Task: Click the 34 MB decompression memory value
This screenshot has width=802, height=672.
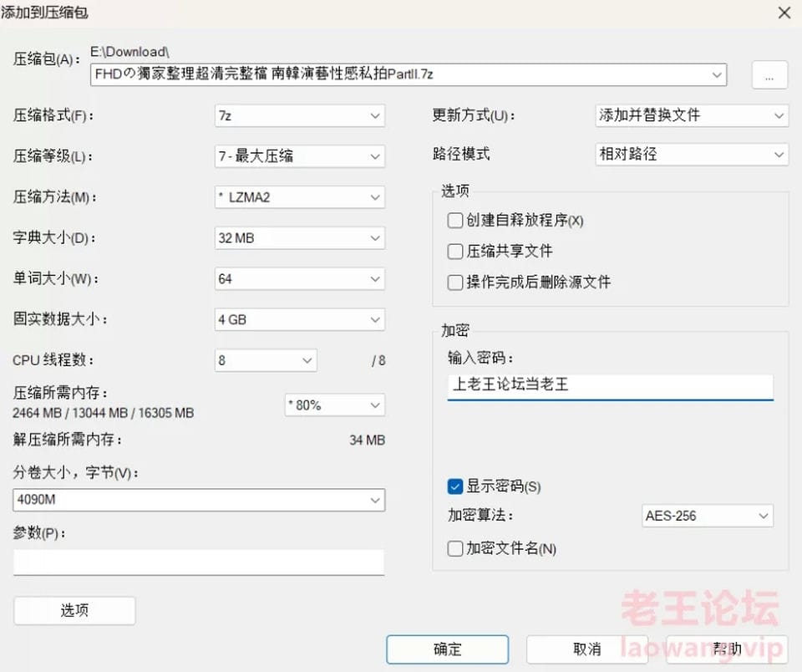Action: [x=368, y=440]
